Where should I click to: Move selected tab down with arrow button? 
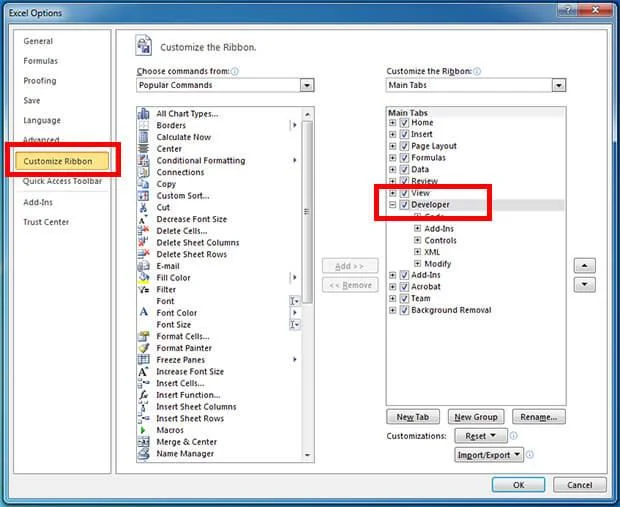(x=584, y=285)
